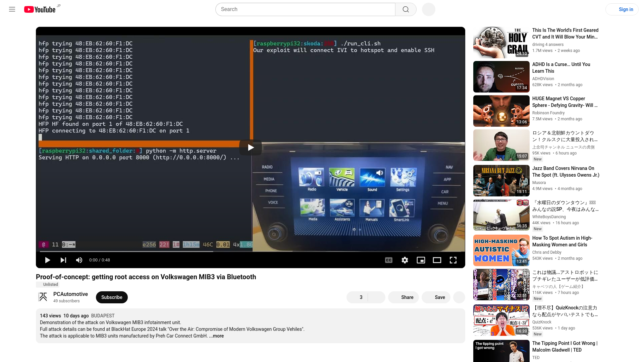The width and height of the screenshot is (644, 362).
Task: Go to YouTube home via logo
Action: click(40, 9)
